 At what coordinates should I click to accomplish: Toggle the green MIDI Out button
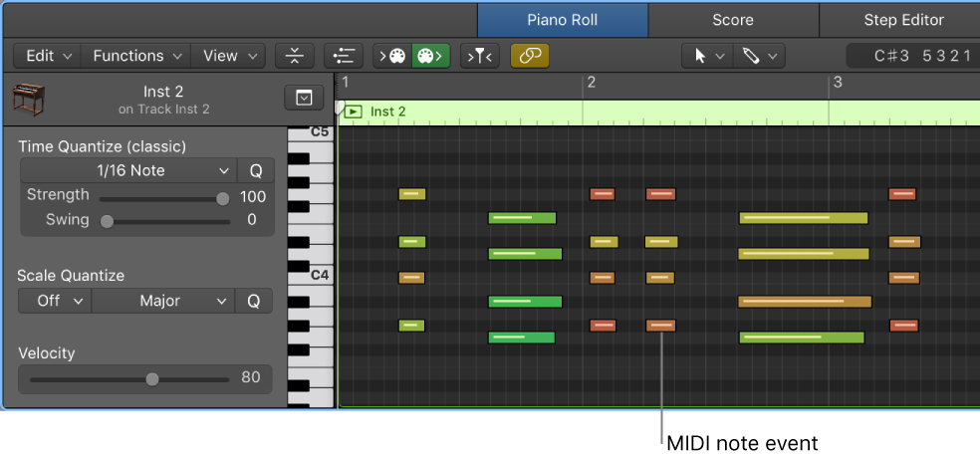(x=430, y=56)
